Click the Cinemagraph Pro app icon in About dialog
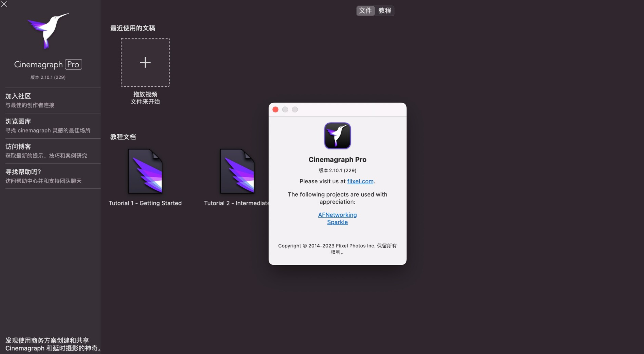Screen dimensions: 644x354 (x=337, y=135)
